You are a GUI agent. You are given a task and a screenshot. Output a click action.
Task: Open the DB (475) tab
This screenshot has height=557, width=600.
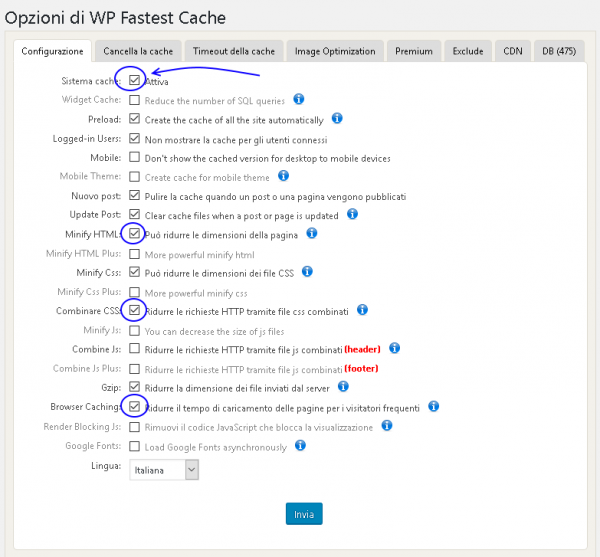click(559, 51)
